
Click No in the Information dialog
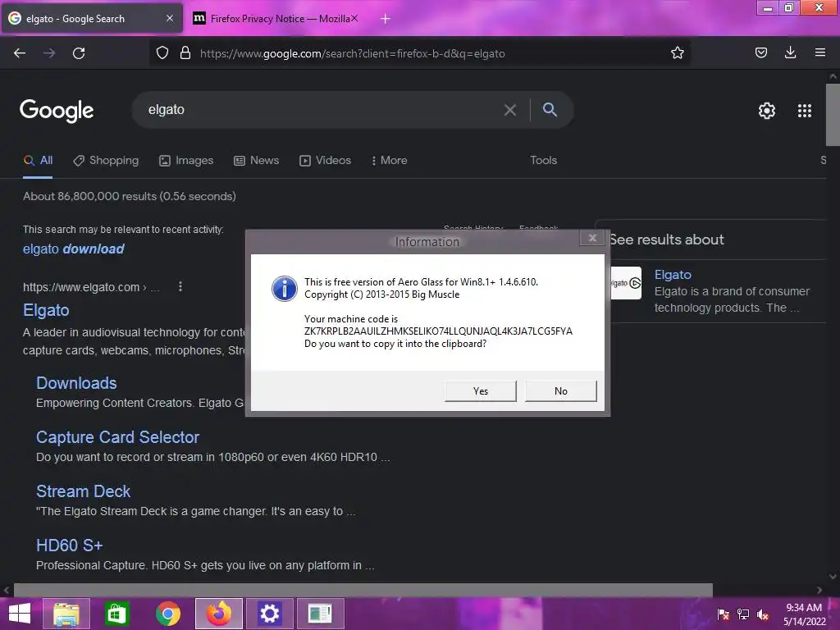point(561,391)
